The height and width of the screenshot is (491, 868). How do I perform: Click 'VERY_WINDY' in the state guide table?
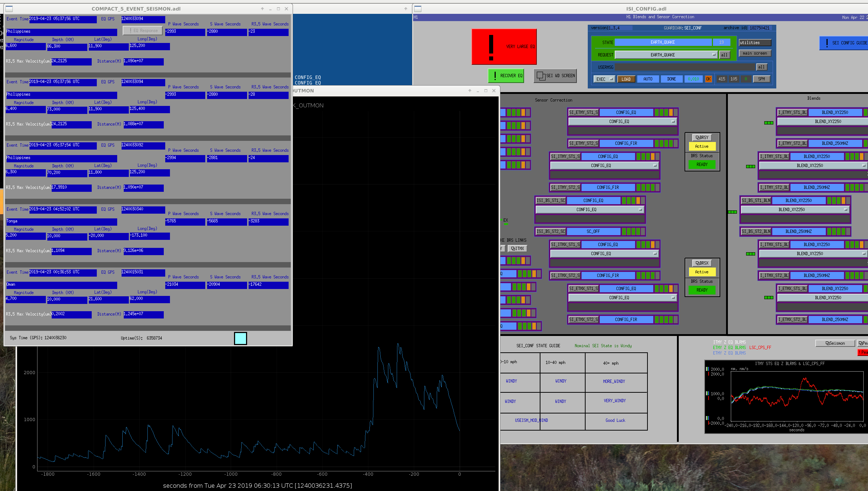pos(615,401)
